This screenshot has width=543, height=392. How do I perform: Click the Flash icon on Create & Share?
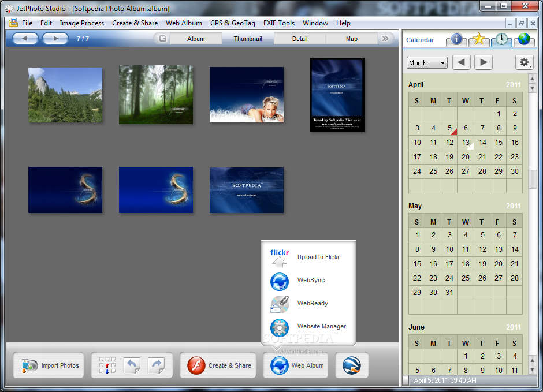pyautogui.click(x=196, y=365)
